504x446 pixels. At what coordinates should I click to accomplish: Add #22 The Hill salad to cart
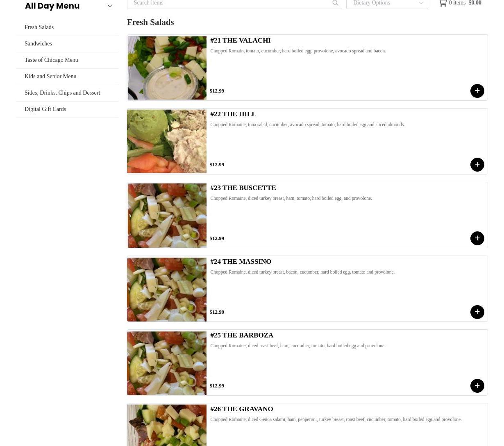[x=477, y=165]
